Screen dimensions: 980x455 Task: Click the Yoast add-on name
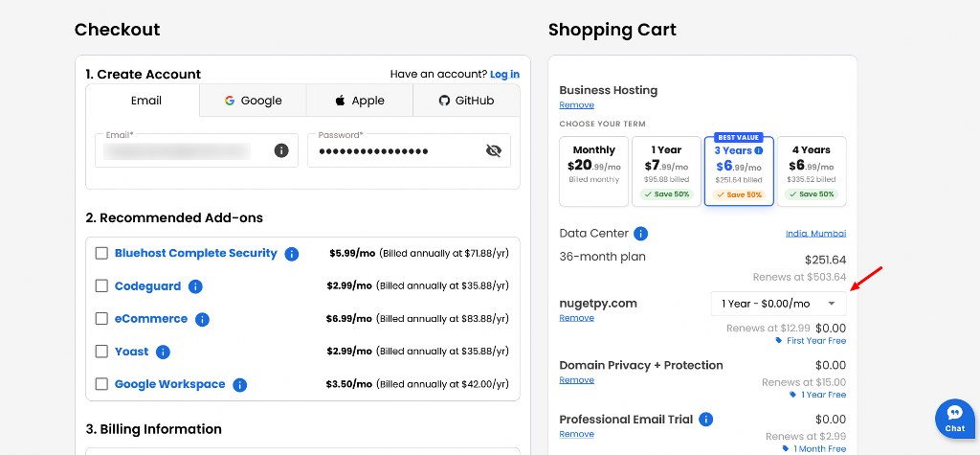(131, 352)
